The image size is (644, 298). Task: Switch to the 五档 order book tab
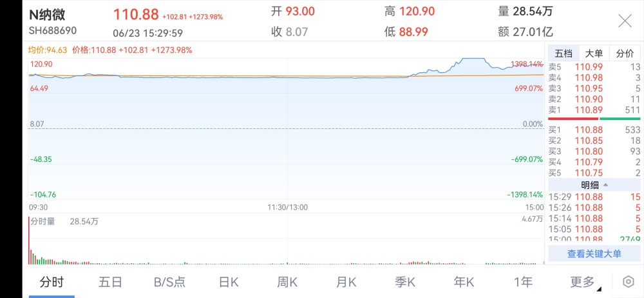[563, 53]
